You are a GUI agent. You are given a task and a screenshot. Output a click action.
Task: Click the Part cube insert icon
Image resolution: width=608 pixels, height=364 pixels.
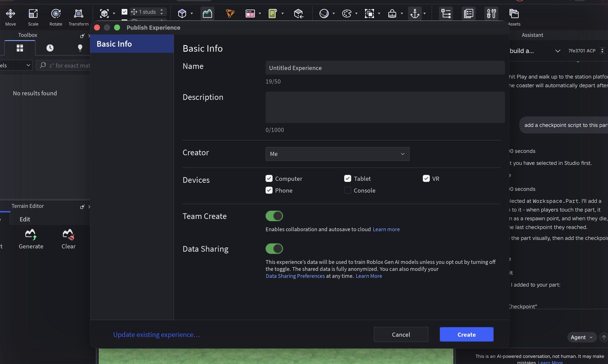coord(182,14)
